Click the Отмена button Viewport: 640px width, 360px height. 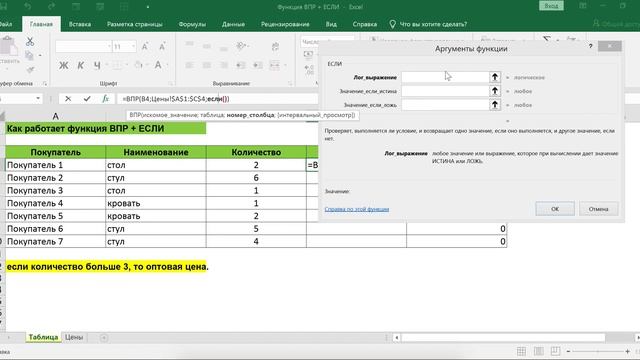[598, 209]
